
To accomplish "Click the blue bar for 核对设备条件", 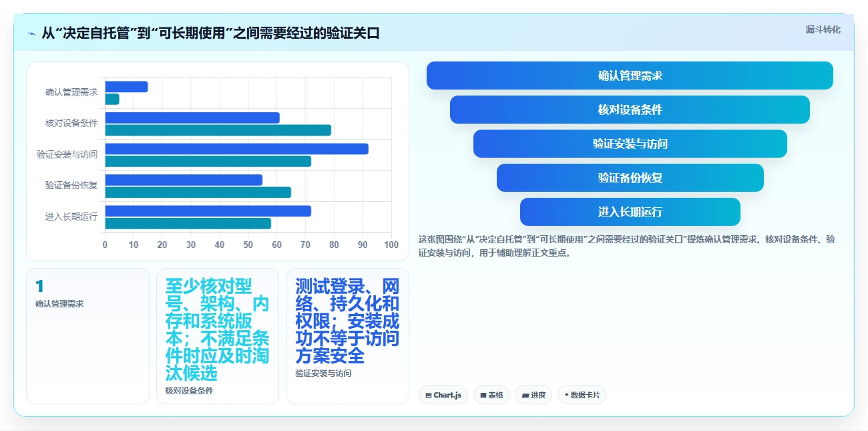I will click(x=192, y=118).
